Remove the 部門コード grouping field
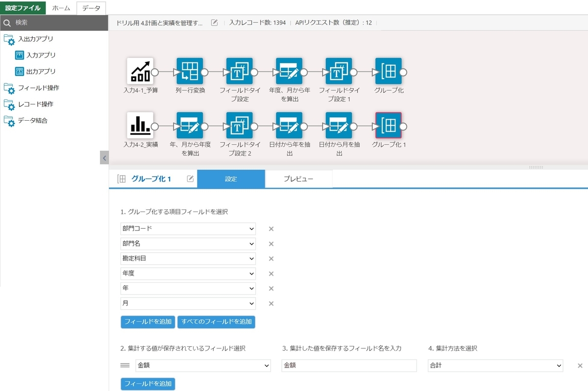This screenshot has height=391, width=588. coord(271,229)
